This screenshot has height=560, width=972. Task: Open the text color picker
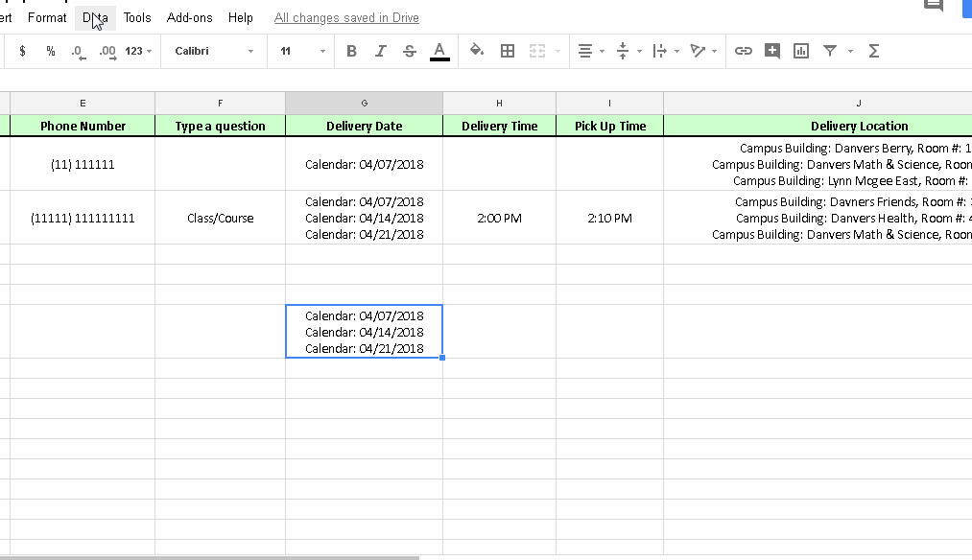[439, 51]
